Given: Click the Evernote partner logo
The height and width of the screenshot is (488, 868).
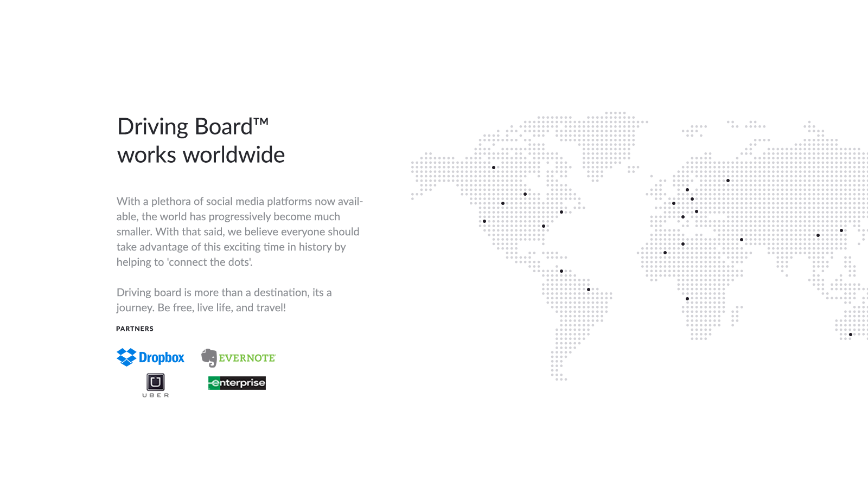Looking at the screenshot, I should (239, 358).
